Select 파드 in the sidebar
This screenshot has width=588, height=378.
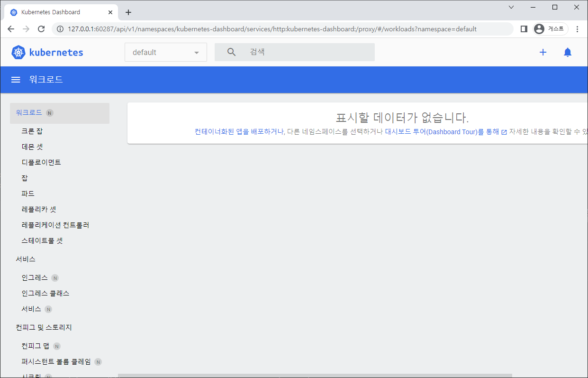tap(28, 194)
